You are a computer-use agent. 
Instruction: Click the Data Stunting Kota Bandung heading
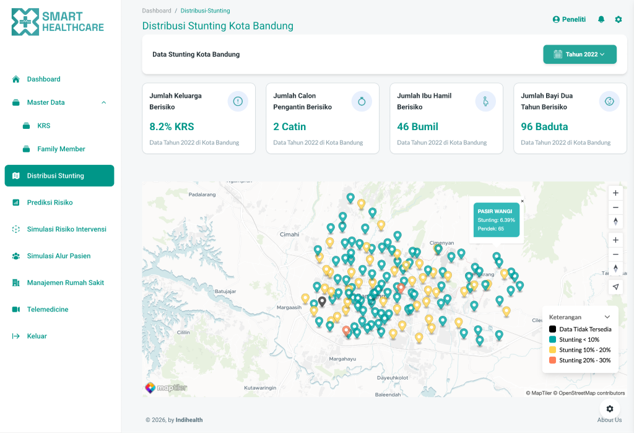[x=196, y=55]
